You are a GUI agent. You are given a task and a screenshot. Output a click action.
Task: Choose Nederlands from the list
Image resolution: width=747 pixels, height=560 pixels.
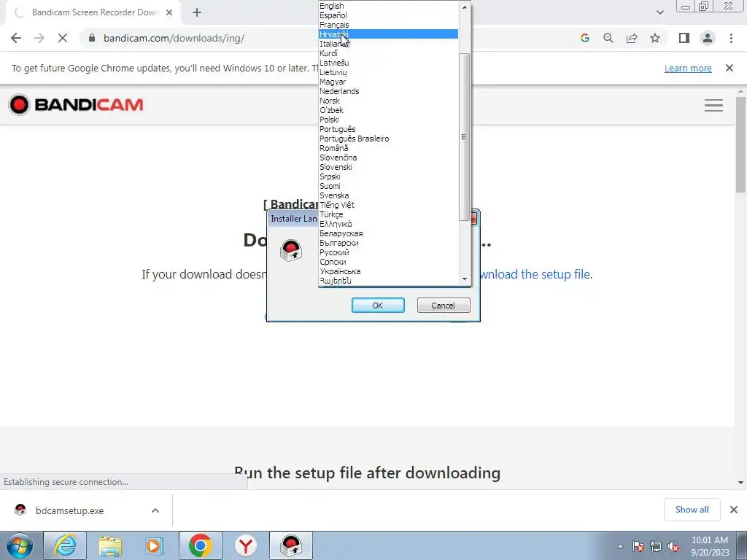(388, 91)
